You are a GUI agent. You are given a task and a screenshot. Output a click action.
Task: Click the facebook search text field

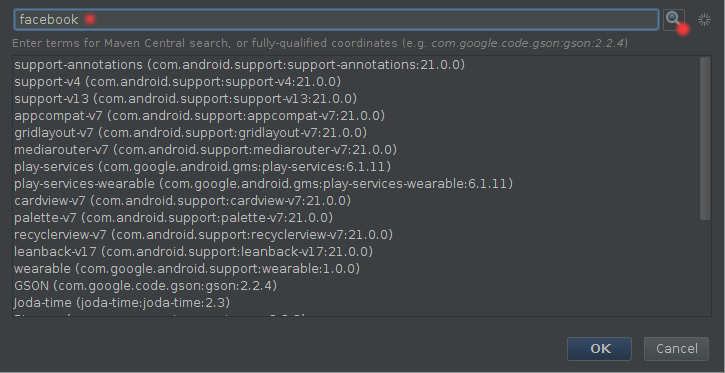pyautogui.click(x=336, y=20)
